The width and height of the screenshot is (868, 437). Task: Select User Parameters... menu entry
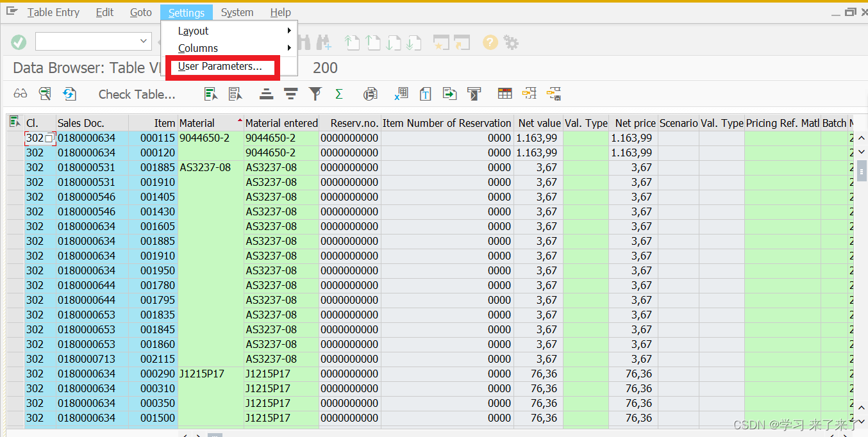(x=220, y=67)
